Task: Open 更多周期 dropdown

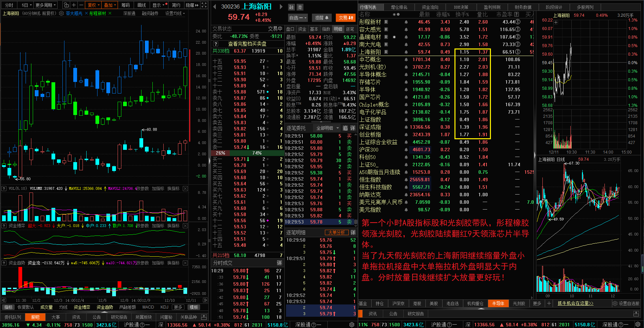Action: [45, 5]
